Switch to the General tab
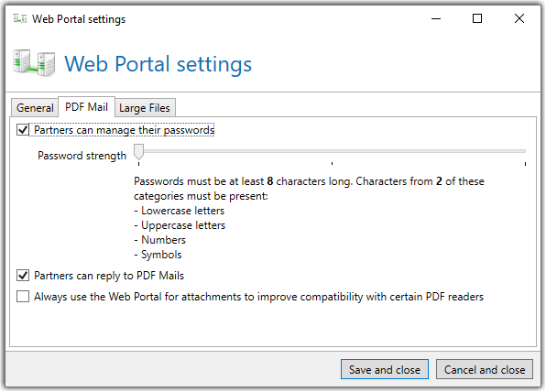Screen dimensions: 546x392 (x=35, y=108)
